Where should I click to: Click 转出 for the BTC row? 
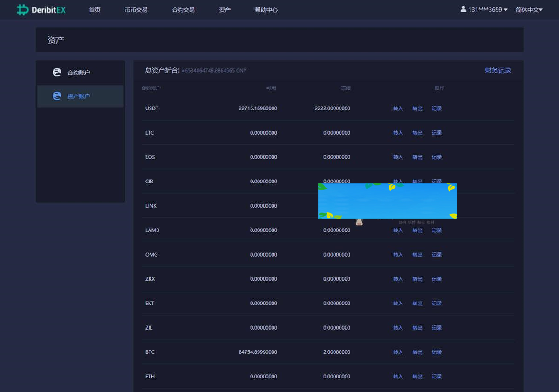point(417,352)
